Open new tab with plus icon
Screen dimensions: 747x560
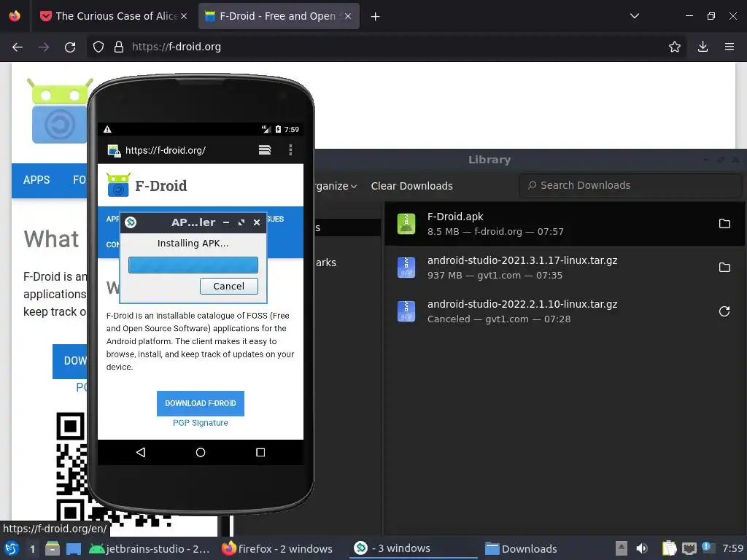pos(376,16)
